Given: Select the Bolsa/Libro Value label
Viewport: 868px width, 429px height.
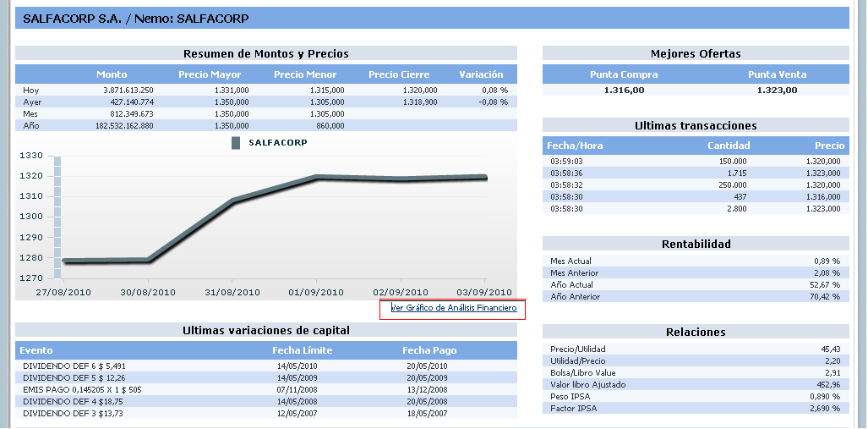Looking at the screenshot, I should tap(583, 373).
